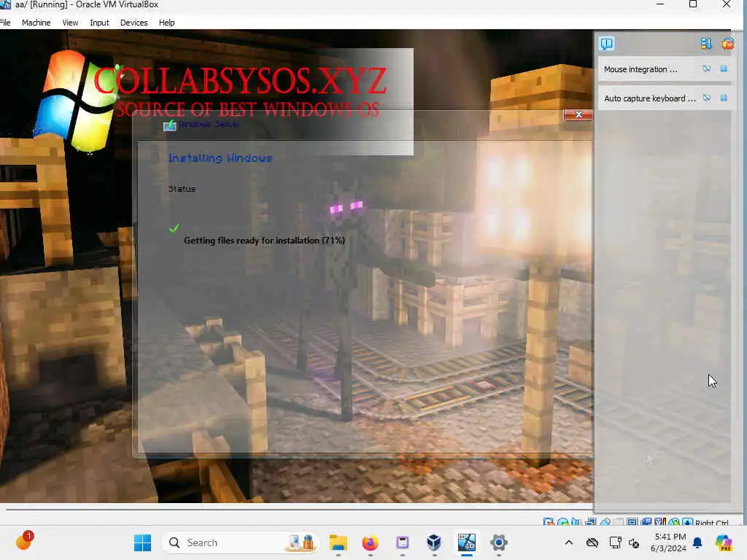Image resolution: width=747 pixels, height=560 pixels.
Task: Expand the hidden system tray icons chevron
Action: pos(569,542)
